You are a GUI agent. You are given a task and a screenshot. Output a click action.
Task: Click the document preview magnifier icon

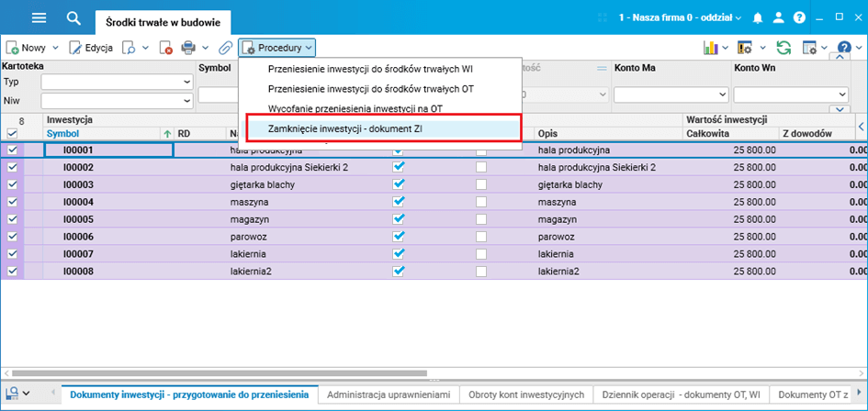pyautogui.click(x=129, y=48)
